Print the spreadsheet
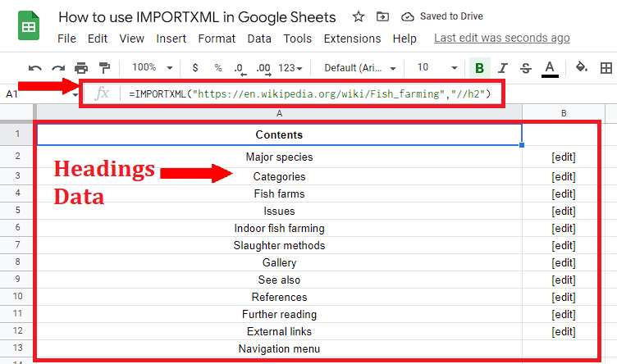Screen dimensions: 617x364 coord(81,68)
